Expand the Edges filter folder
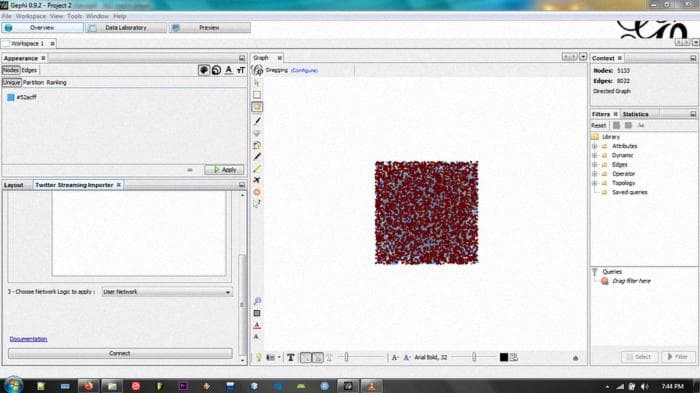 595,165
